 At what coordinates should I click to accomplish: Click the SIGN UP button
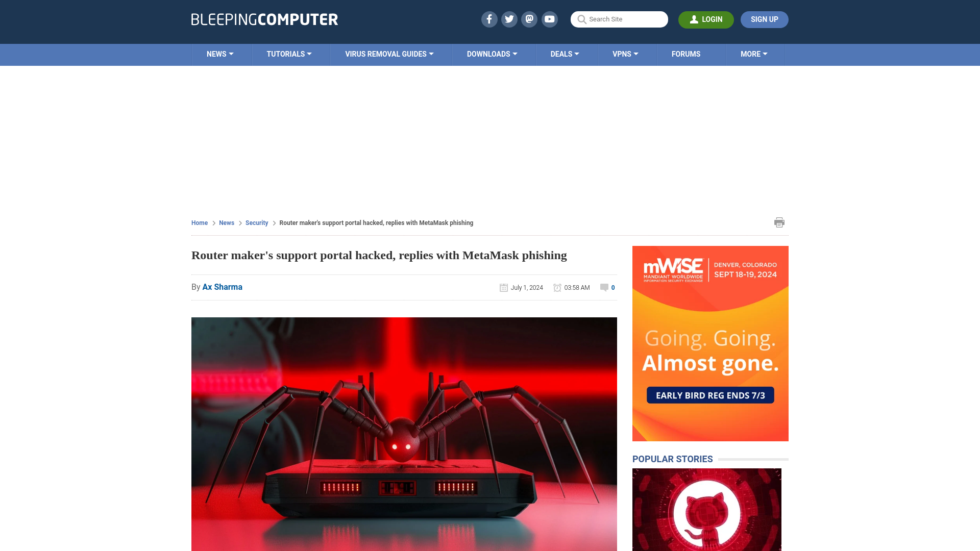click(765, 19)
